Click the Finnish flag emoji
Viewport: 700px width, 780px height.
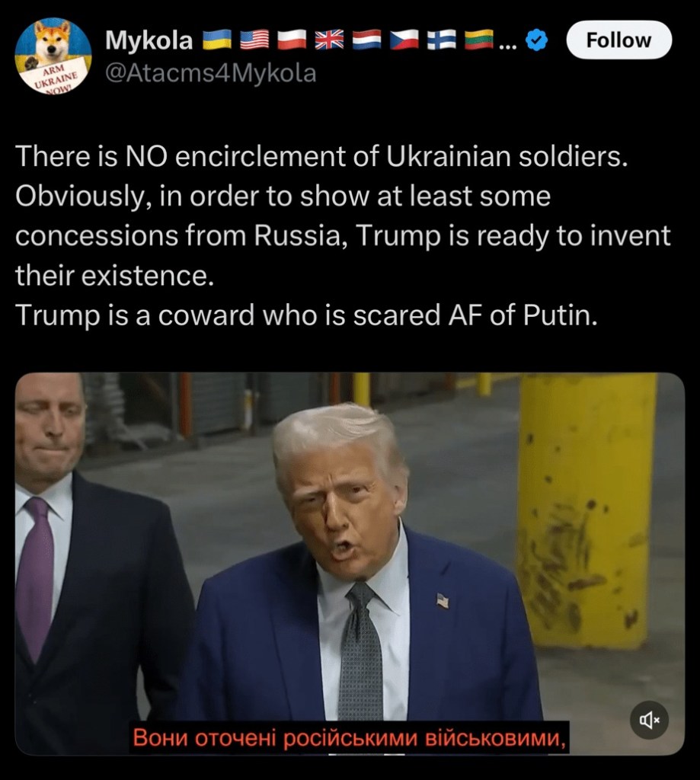click(x=442, y=40)
